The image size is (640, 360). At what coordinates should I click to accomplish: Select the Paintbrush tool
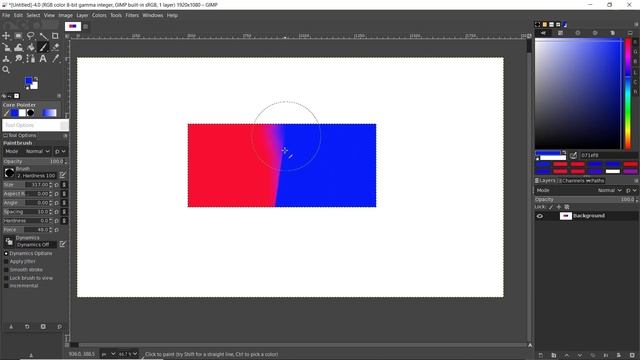[43, 47]
